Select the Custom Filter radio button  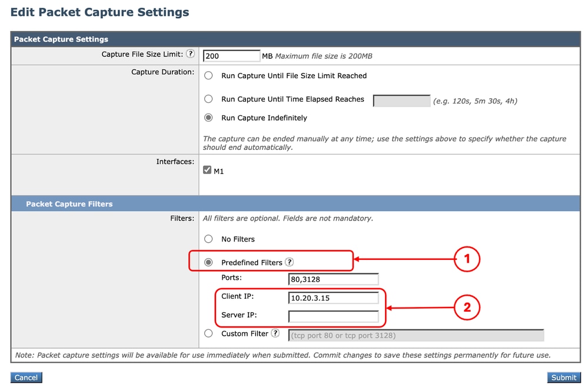tap(208, 333)
